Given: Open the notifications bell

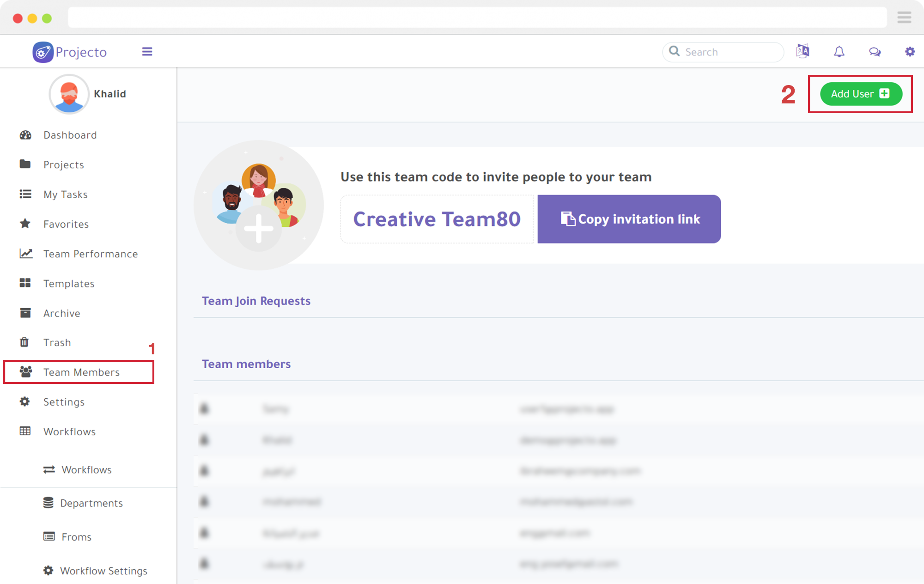Looking at the screenshot, I should pyautogui.click(x=839, y=52).
